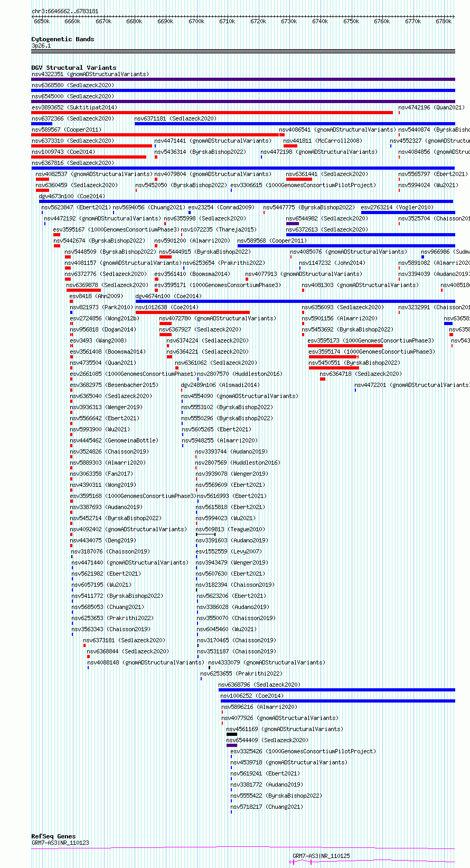The height and width of the screenshot is (868, 470).
Task: Click the esv3493 (Wang2008) label
Action: pos(98,340)
